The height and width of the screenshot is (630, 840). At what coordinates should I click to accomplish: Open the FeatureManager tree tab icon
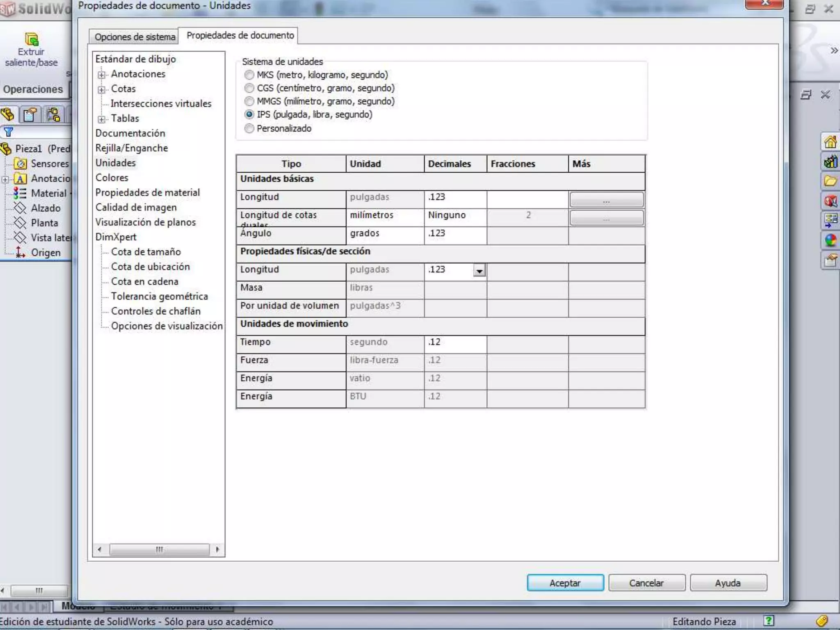[8, 115]
